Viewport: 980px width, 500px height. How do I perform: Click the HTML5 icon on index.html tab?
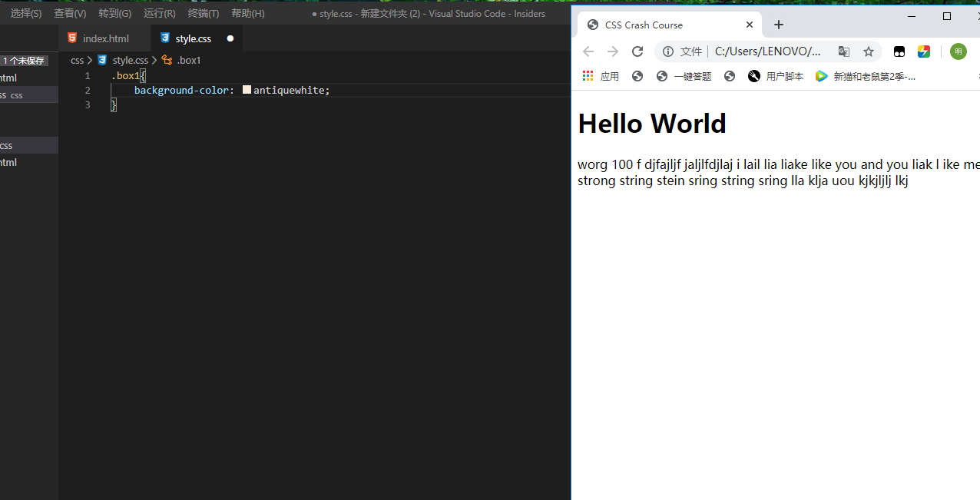pos(72,38)
